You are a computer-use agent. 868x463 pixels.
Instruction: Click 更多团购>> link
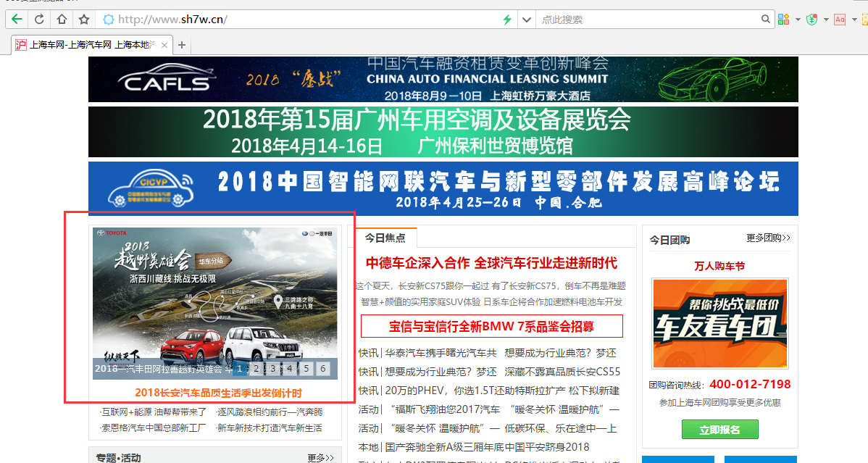click(768, 238)
